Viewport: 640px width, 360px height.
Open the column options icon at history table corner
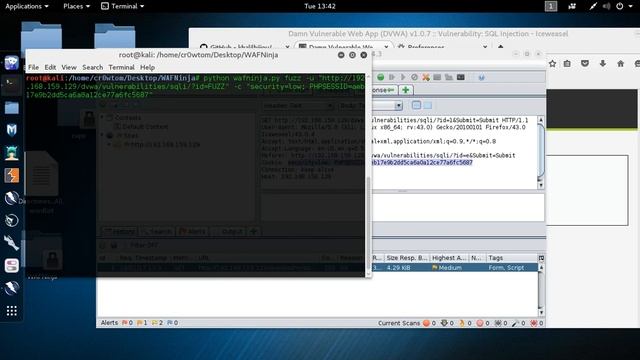(541, 258)
